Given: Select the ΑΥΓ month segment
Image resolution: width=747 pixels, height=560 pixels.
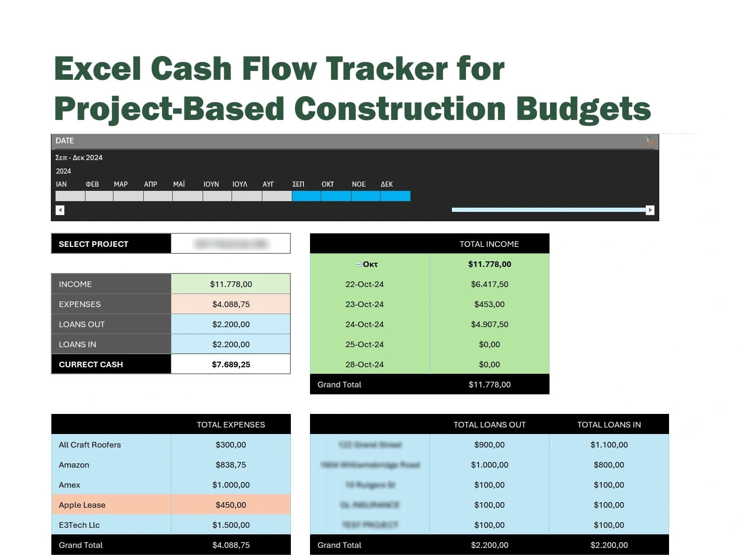Looking at the screenshot, I should [x=277, y=196].
